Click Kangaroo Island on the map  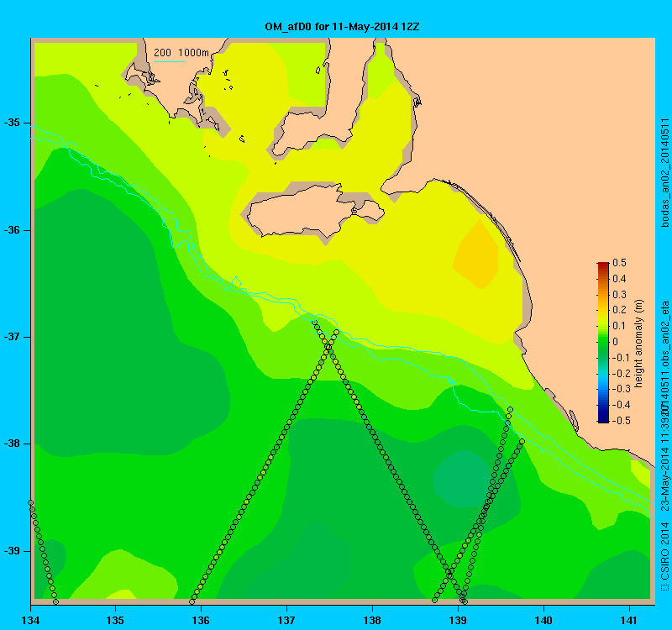coord(315,211)
